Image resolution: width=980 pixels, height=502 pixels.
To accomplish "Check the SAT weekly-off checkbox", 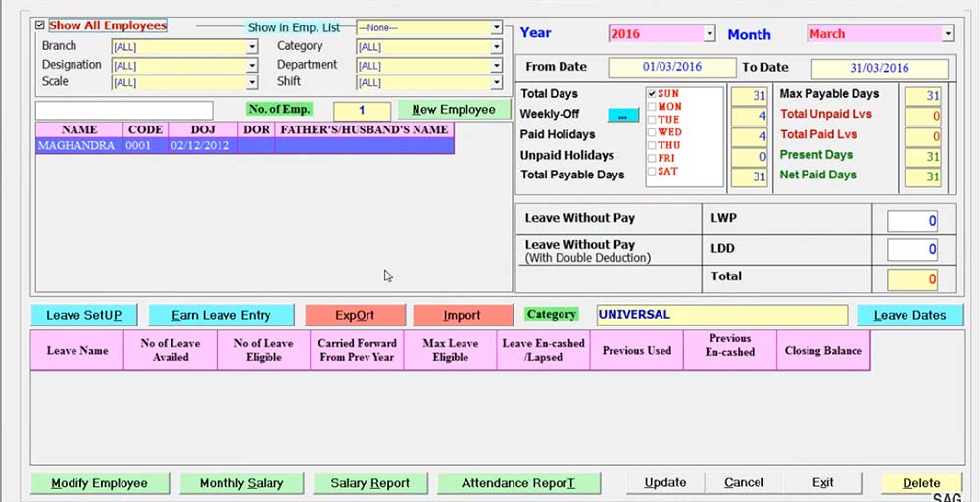I will click(652, 172).
